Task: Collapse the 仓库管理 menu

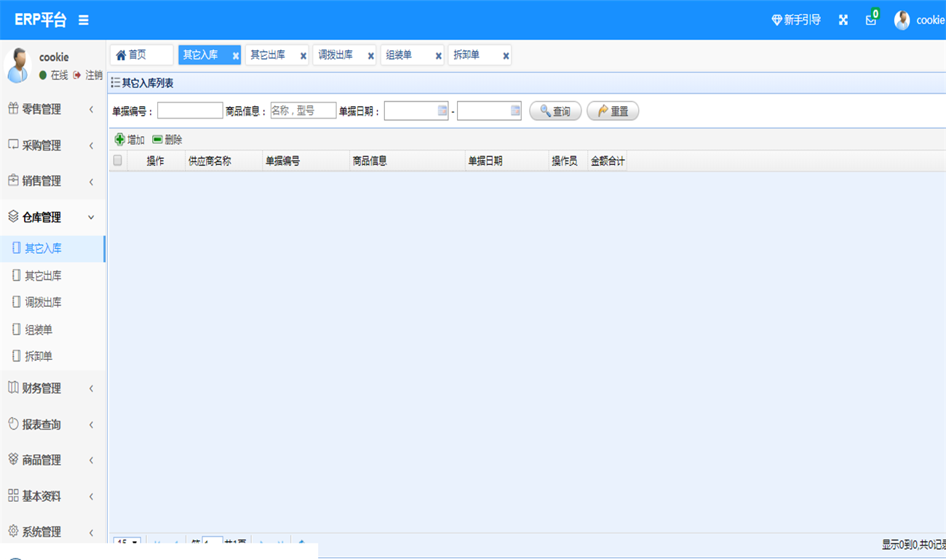Action: [x=51, y=217]
